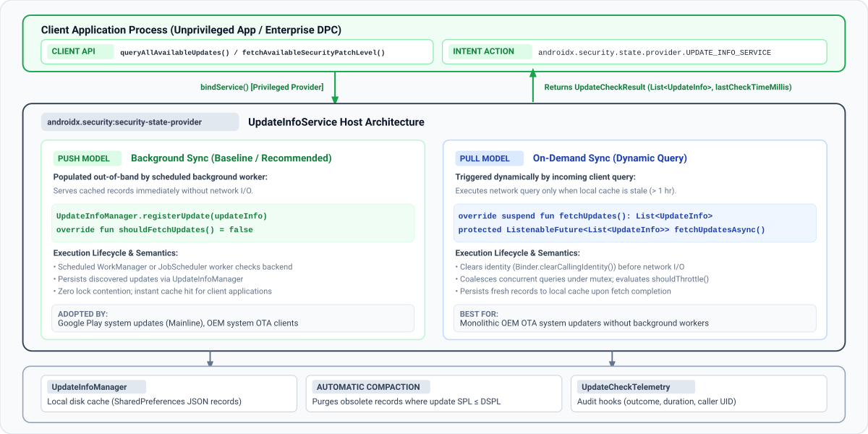Select 'override suspend fun fetchUpdates()' code line
The width and height of the screenshot is (868, 434).
click(586, 216)
